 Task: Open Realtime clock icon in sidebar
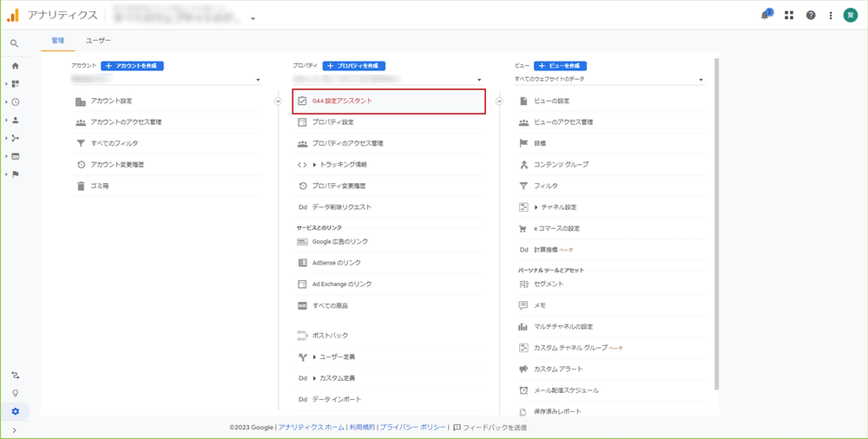click(15, 102)
